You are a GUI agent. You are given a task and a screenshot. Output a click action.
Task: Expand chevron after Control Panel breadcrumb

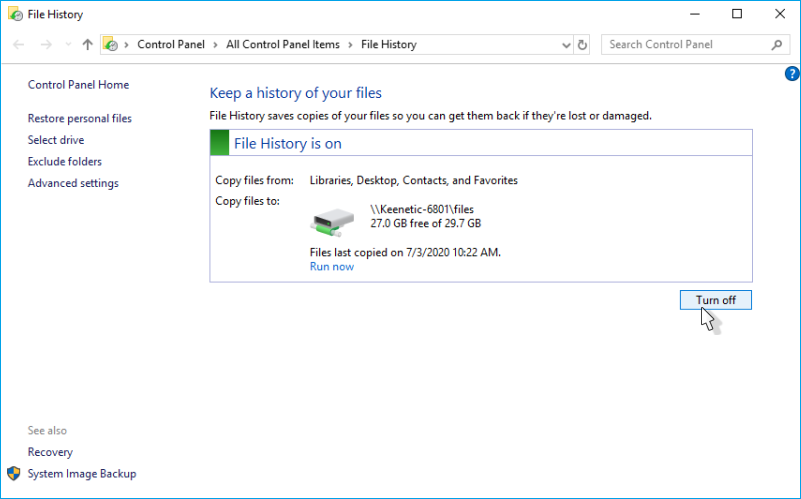(215, 45)
